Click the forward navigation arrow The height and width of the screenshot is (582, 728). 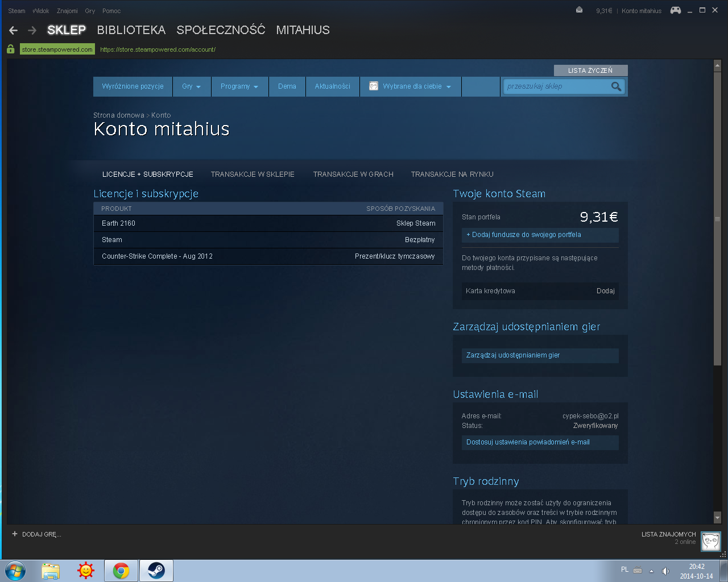pyautogui.click(x=32, y=30)
